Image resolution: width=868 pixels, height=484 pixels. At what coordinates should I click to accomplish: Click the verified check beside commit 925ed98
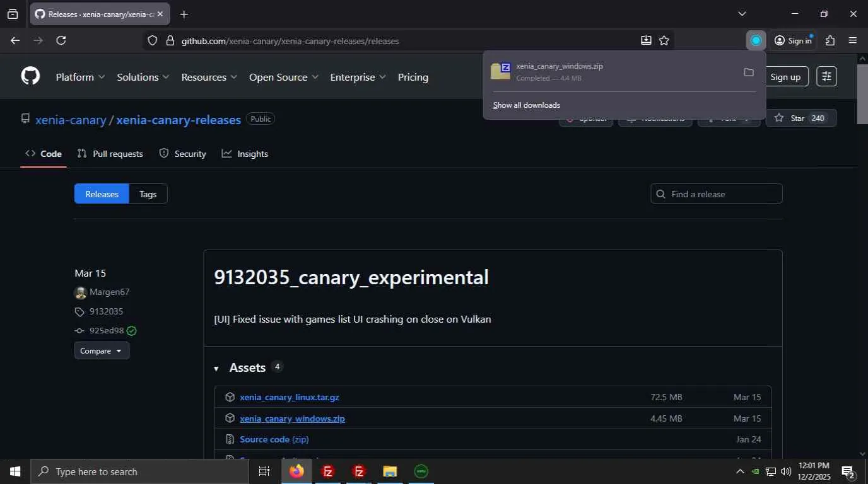131,331
